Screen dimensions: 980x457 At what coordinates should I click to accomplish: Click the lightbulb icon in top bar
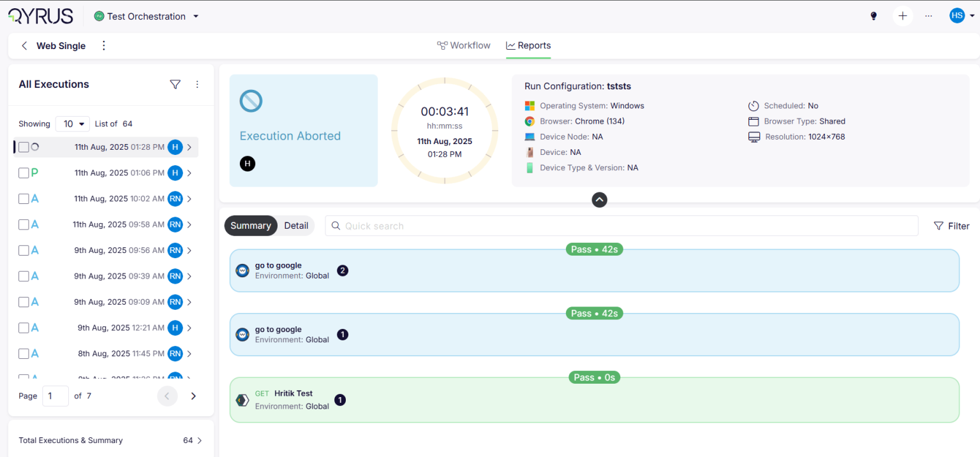point(873,16)
